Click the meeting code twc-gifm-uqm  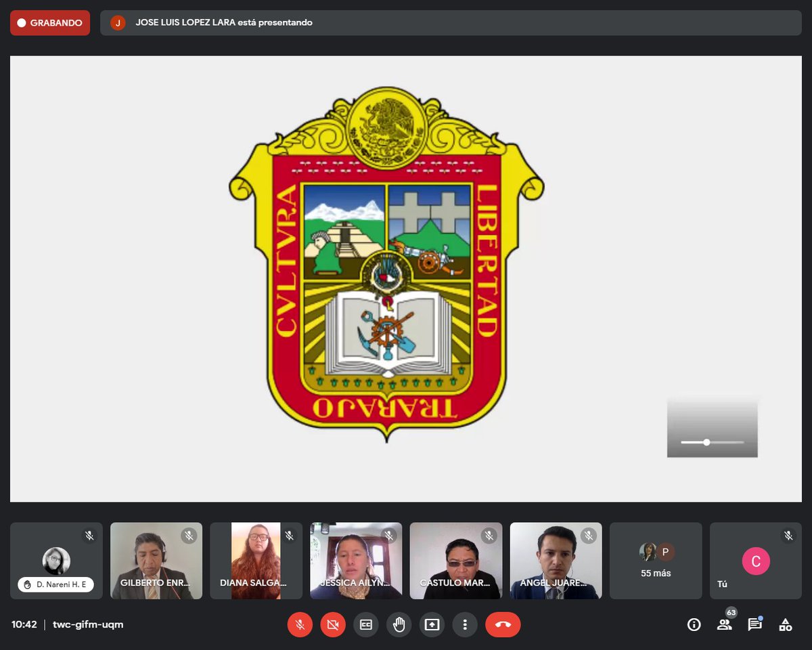(88, 624)
